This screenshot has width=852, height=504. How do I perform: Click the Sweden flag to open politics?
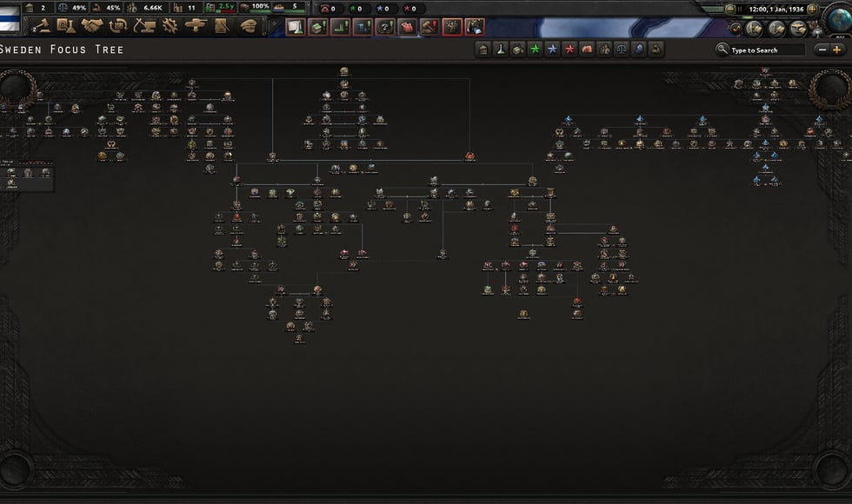(10, 17)
